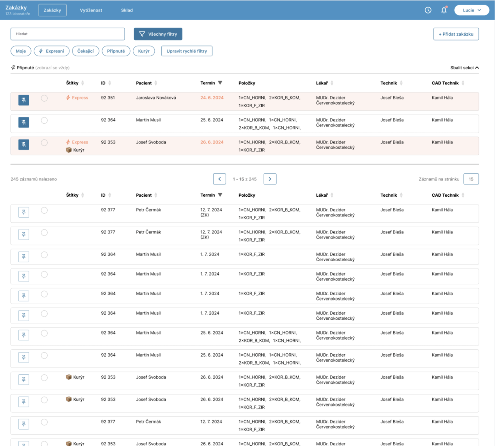
Task: Select first Martin Musil 1. 7. 2024 radio
Action: (44, 255)
